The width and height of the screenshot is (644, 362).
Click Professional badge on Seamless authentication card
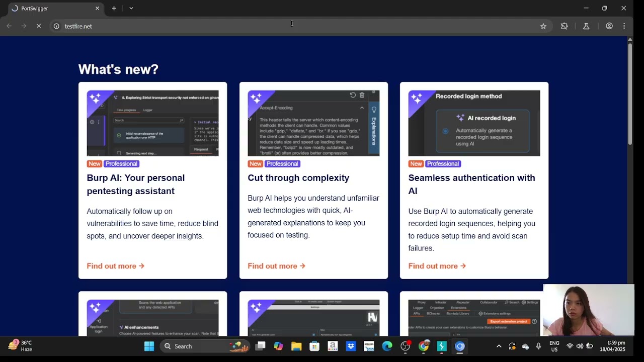click(x=443, y=164)
